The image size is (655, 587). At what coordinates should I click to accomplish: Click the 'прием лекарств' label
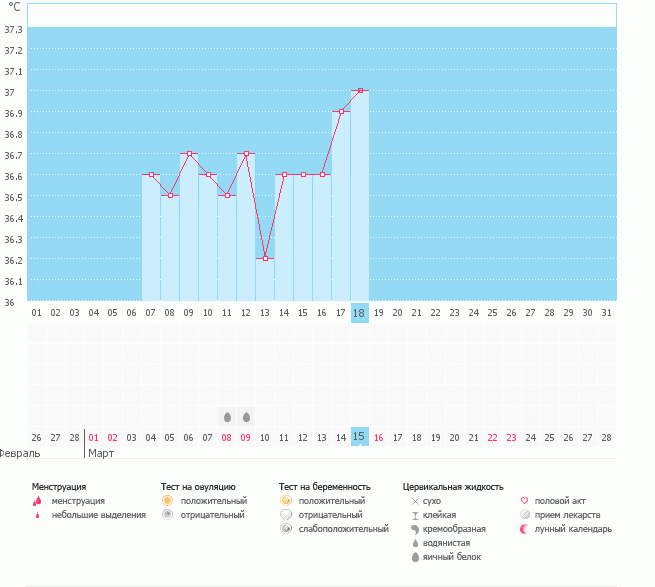click(568, 515)
